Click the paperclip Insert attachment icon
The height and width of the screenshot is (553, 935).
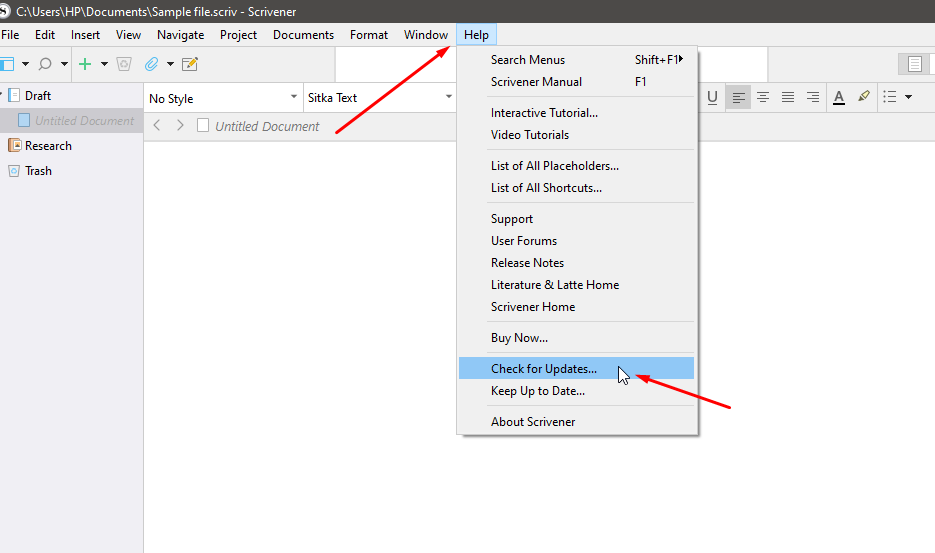point(151,64)
